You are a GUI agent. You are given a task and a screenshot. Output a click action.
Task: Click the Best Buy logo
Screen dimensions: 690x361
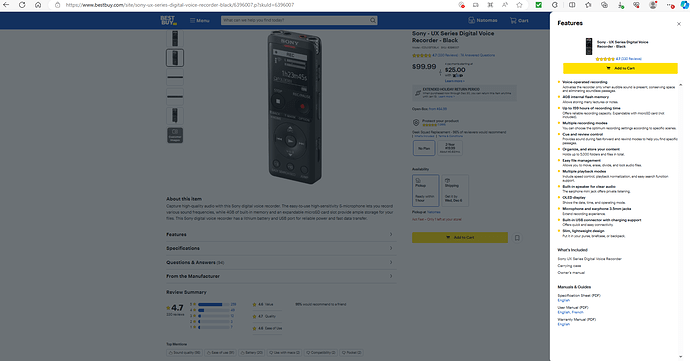(x=169, y=20)
